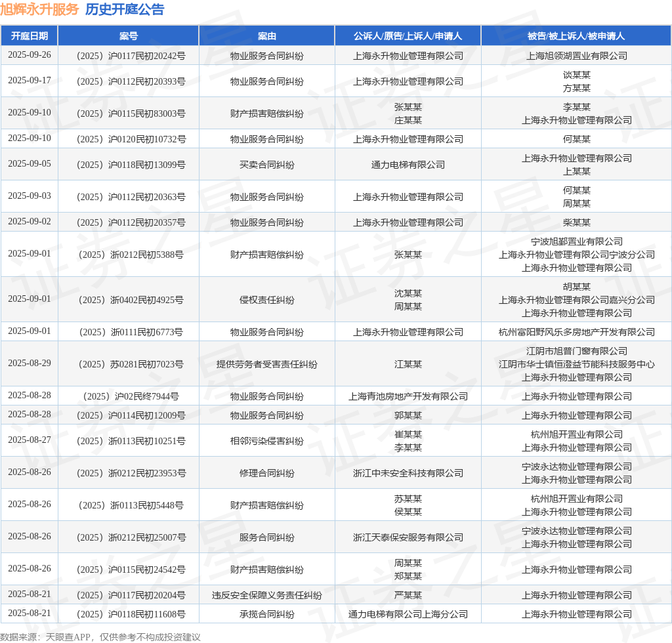Click plaintiff 沈某某
Screen dimensions: 672x643
coord(408,293)
